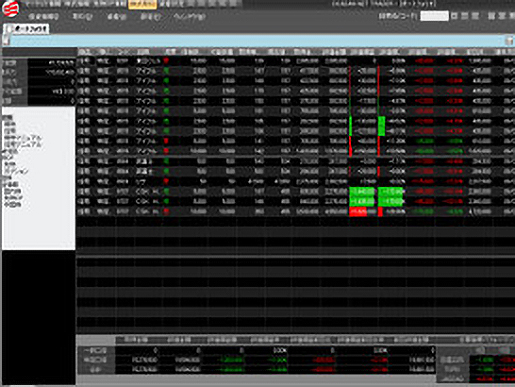Click the white code search input field
515x387 pixels.
(x=434, y=16)
